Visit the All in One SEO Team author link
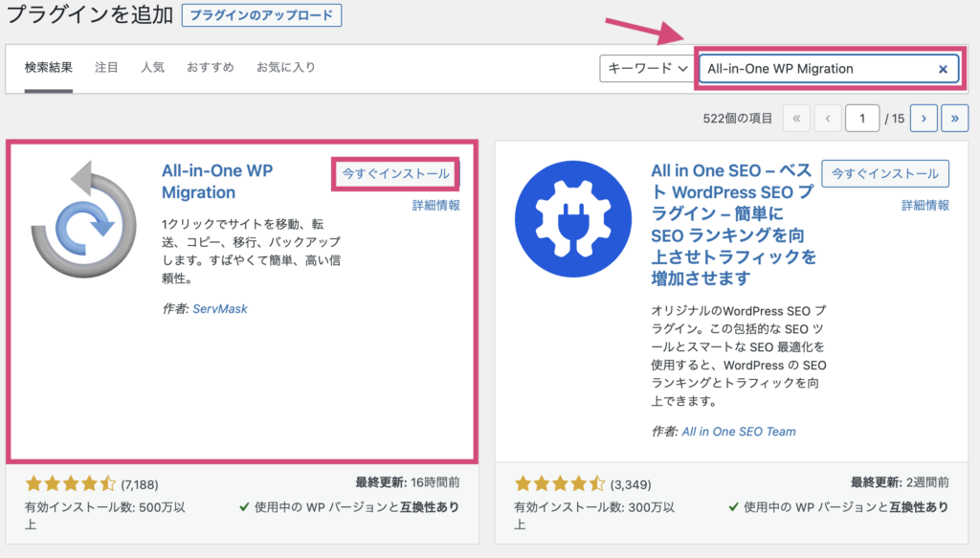The height and width of the screenshot is (558, 980). (x=739, y=431)
